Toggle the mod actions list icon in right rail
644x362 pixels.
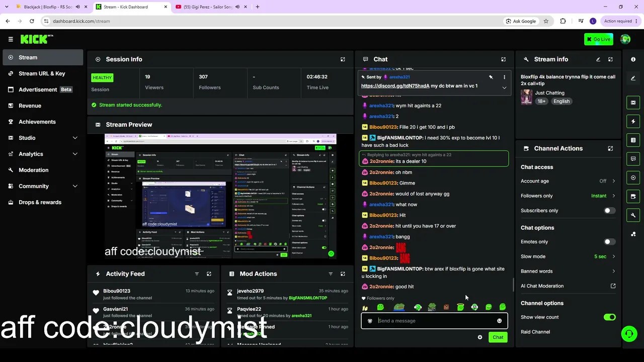pyautogui.click(x=633, y=140)
